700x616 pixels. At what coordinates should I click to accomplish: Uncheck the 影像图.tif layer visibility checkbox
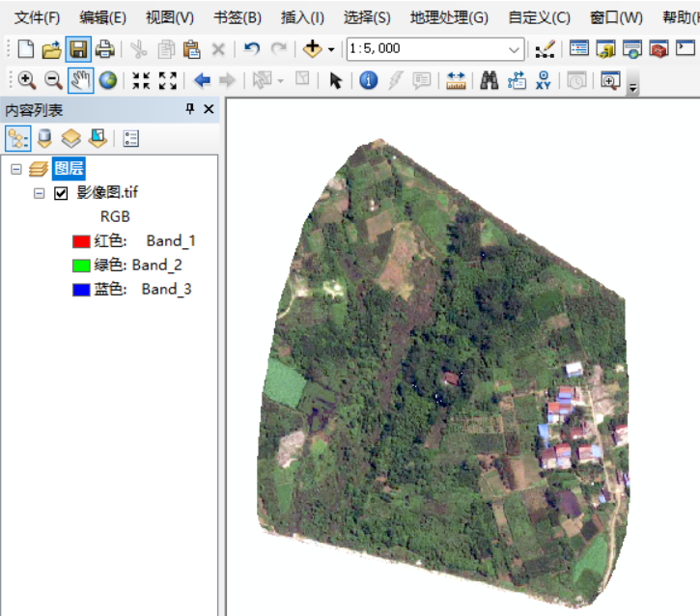pyautogui.click(x=62, y=193)
